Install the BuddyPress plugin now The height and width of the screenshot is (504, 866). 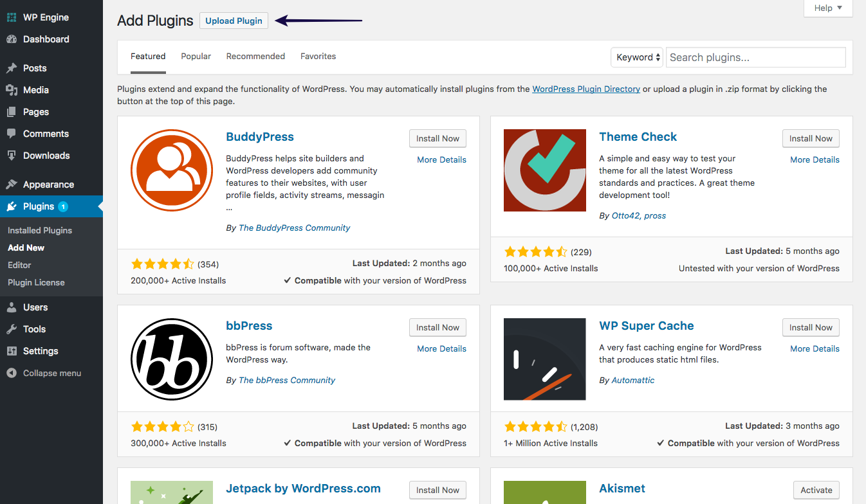pyautogui.click(x=438, y=138)
